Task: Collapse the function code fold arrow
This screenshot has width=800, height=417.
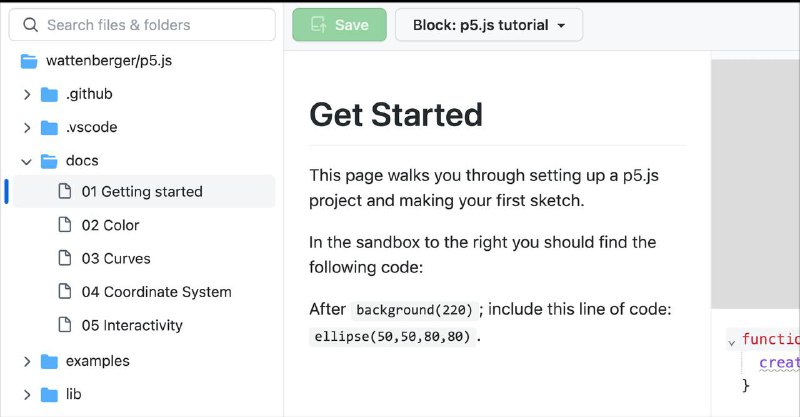Action: 731,342
